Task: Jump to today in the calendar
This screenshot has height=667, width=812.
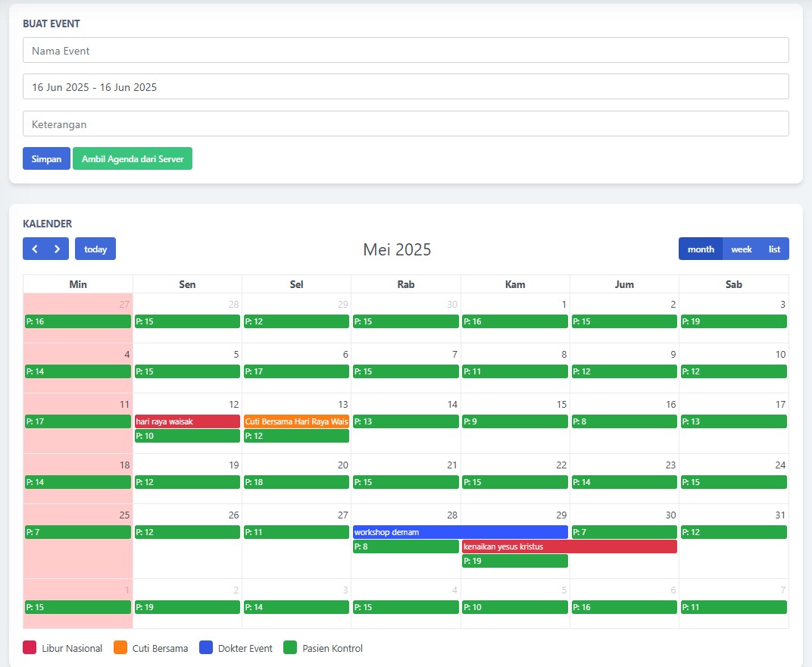Action: (x=95, y=249)
